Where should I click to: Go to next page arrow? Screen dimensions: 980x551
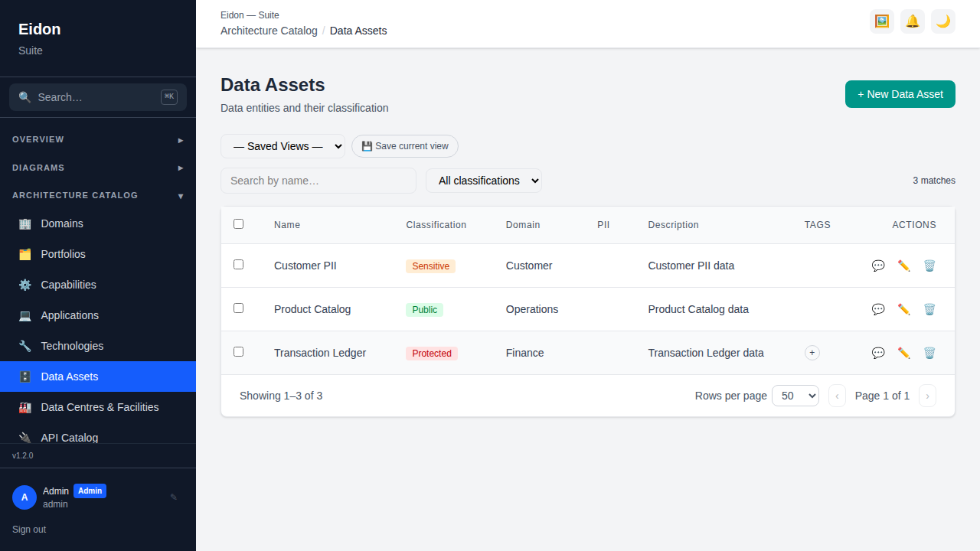tap(927, 396)
